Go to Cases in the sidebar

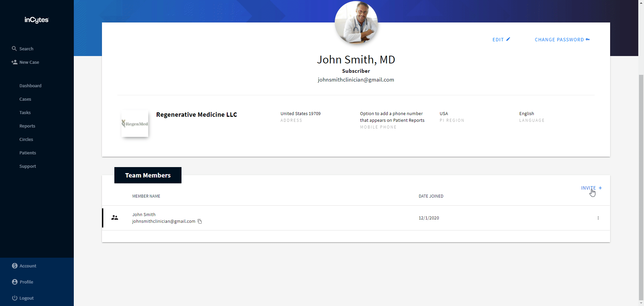click(x=25, y=99)
